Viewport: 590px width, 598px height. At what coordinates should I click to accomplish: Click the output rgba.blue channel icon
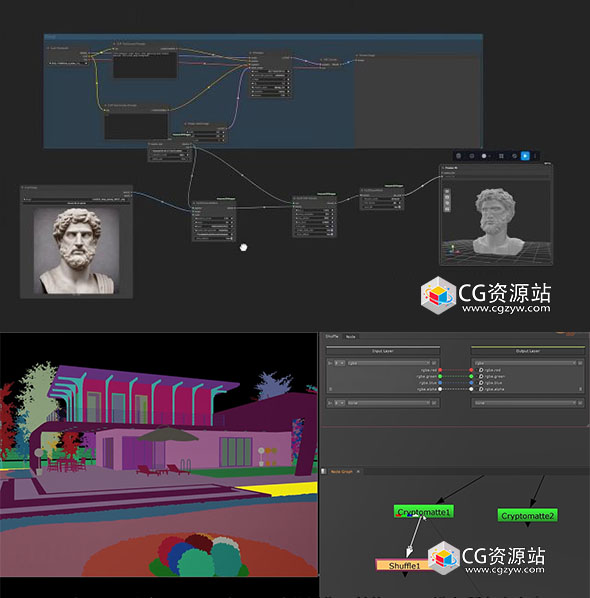(x=481, y=383)
